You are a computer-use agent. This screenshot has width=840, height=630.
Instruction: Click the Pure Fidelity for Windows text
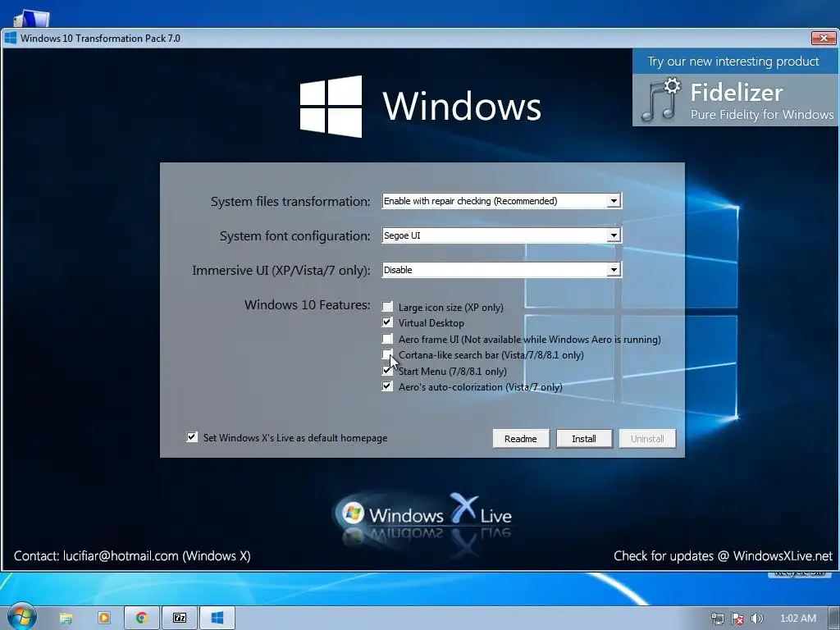762,115
